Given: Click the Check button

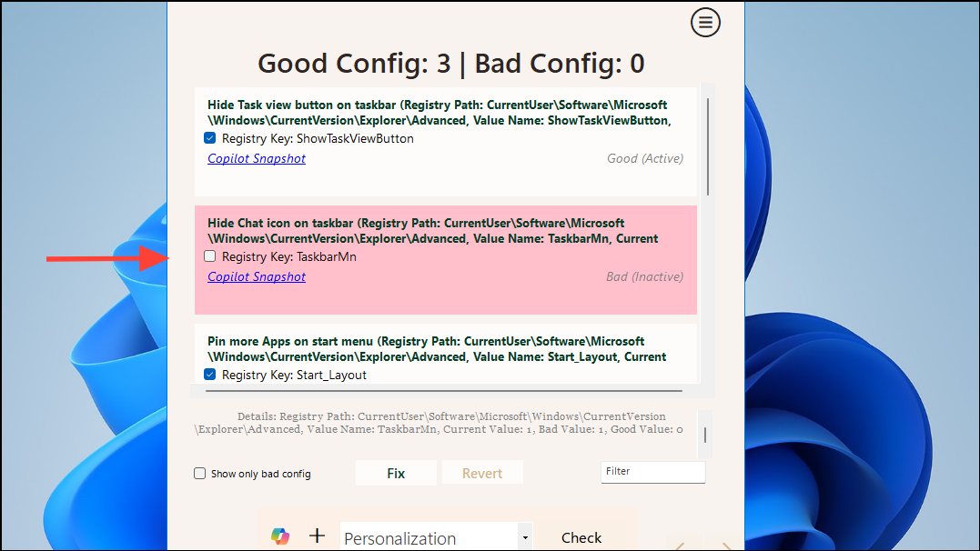Looking at the screenshot, I should tap(581, 537).
